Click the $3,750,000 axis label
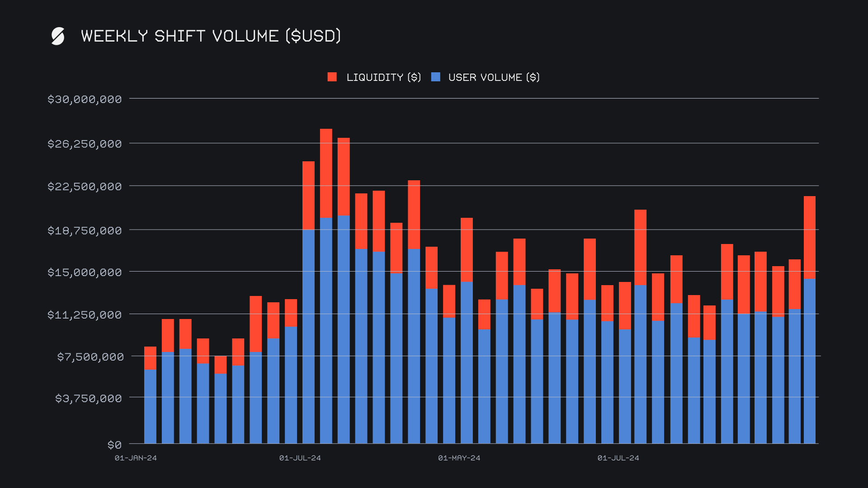 [x=88, y=399]
